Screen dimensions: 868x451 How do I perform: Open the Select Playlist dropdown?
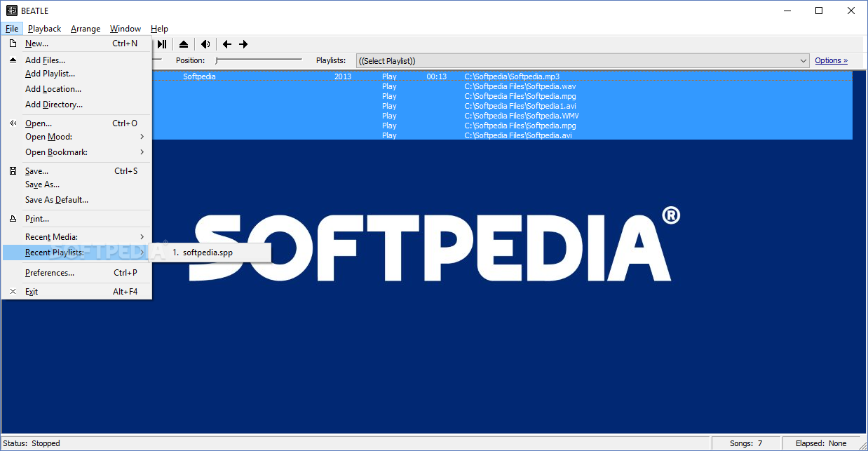(583, 61)
